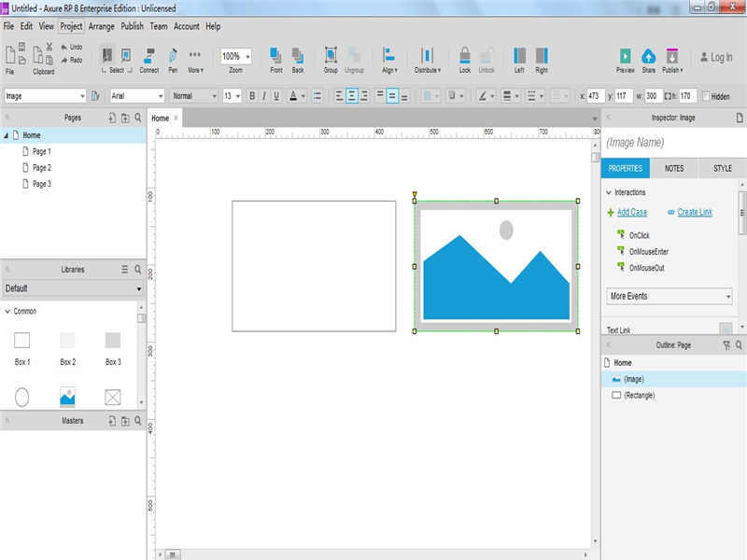Image resolution: width=747 pixels, height=560 pixels.
Task: Open the More Events dropdown
Action: click(x=669, y=296)
